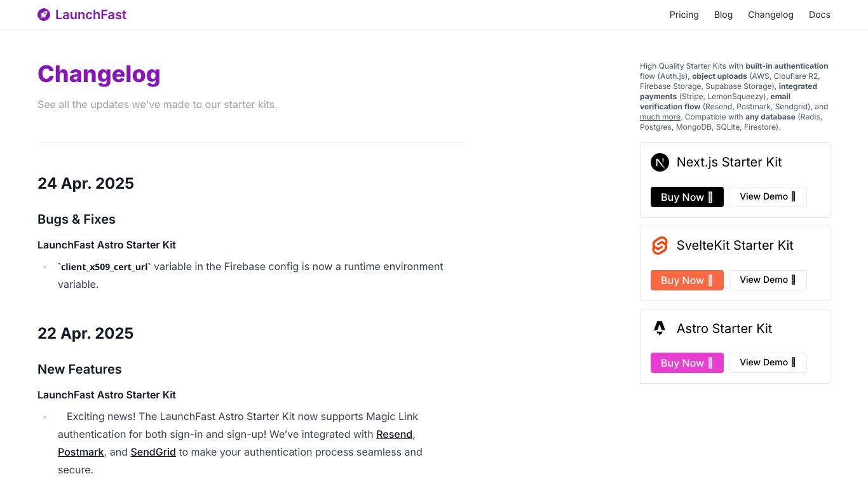Click the Astro logo icon

(660, 329)
